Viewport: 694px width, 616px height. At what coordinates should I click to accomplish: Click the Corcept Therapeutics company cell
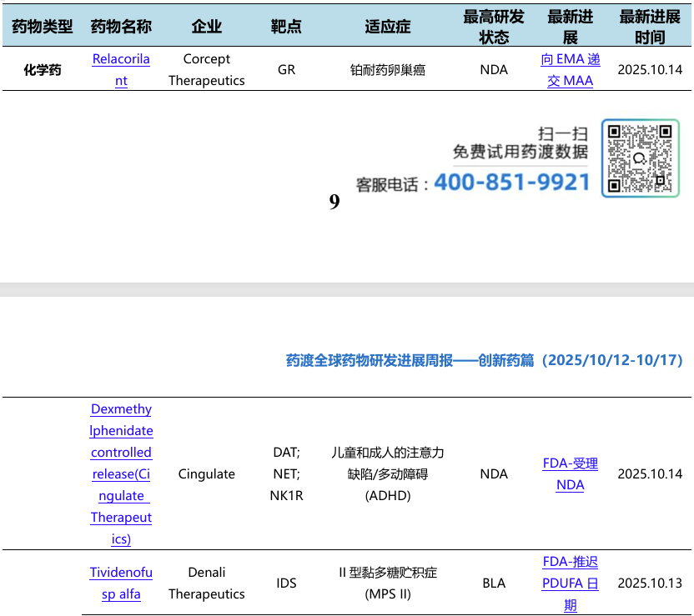[x=206, y=70]
